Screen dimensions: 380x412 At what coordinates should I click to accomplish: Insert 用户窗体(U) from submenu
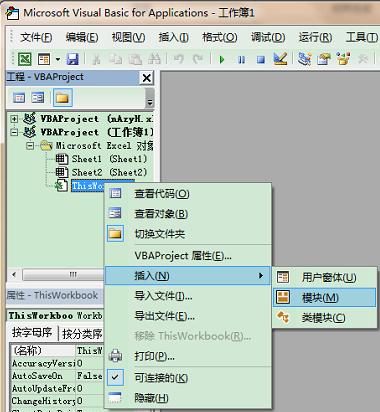(x=325, y=277)
